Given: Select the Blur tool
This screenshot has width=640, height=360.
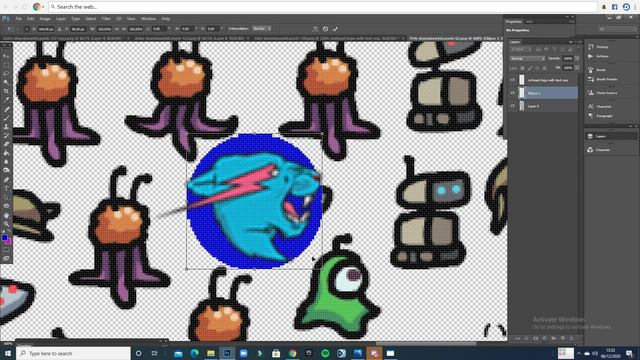Looking at the screenshot, I should pyautogui.click(x=6, y=162).
